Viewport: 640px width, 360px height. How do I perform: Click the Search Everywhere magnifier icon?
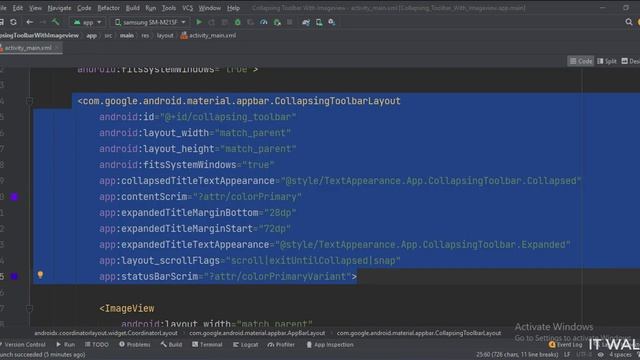[x=629, y=22]
